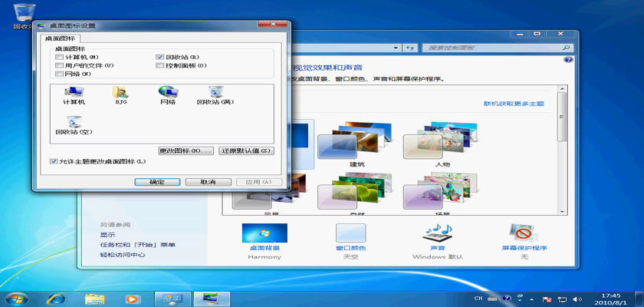Screen dimensions: 644x307
Task: Open 屏幕保护程序 screen saver settings
Action: (524, 236)
